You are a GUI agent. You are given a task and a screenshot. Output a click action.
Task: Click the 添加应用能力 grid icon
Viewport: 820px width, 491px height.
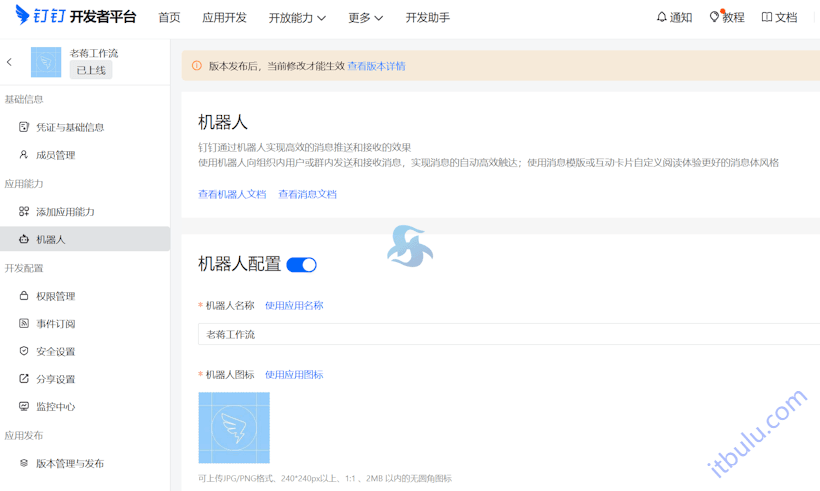(24, 211)
